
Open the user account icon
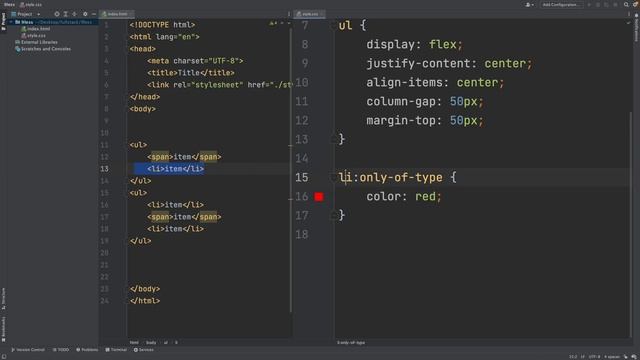529,4
